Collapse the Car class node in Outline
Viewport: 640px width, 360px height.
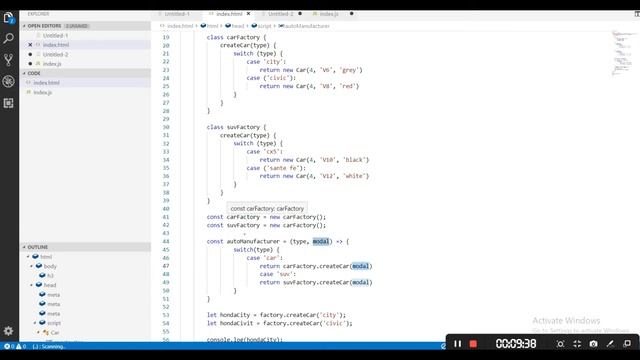(x=38, y=332)
